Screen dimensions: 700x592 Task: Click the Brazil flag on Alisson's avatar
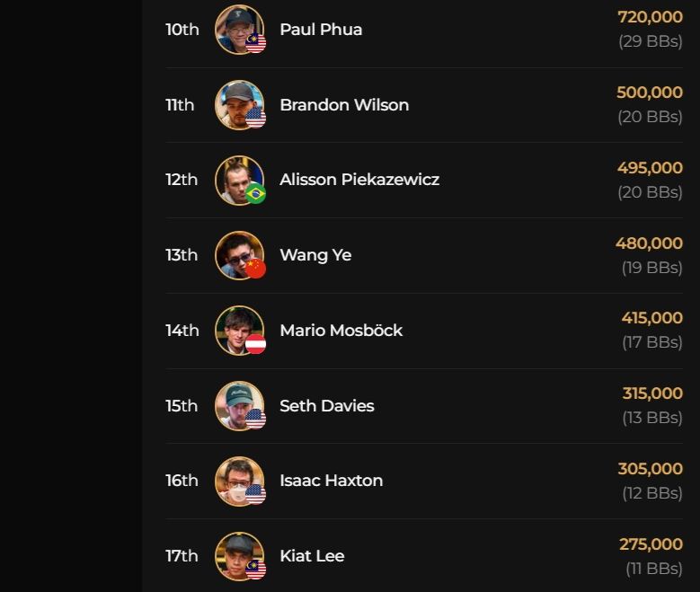(256, 193)
